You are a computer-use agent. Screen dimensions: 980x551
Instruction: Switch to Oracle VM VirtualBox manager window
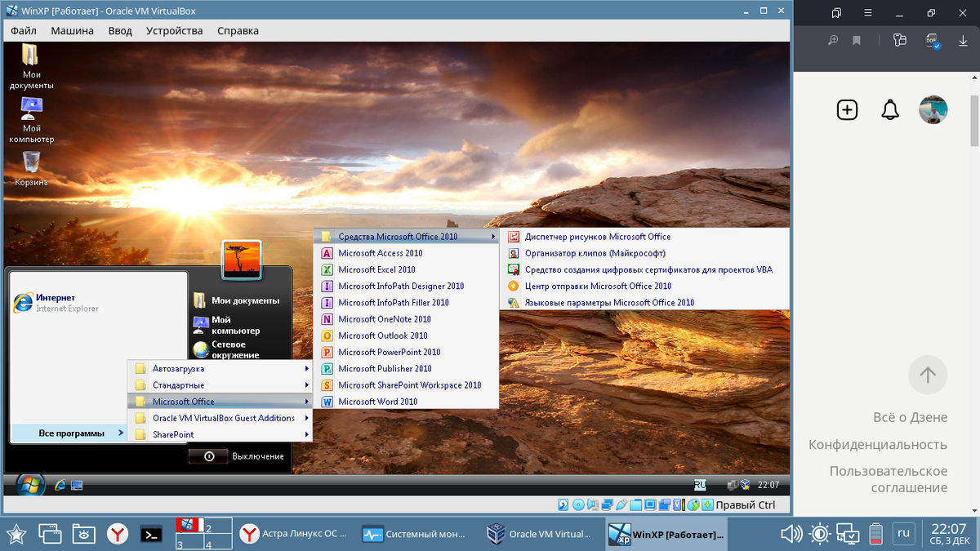[x=540, y=534]
